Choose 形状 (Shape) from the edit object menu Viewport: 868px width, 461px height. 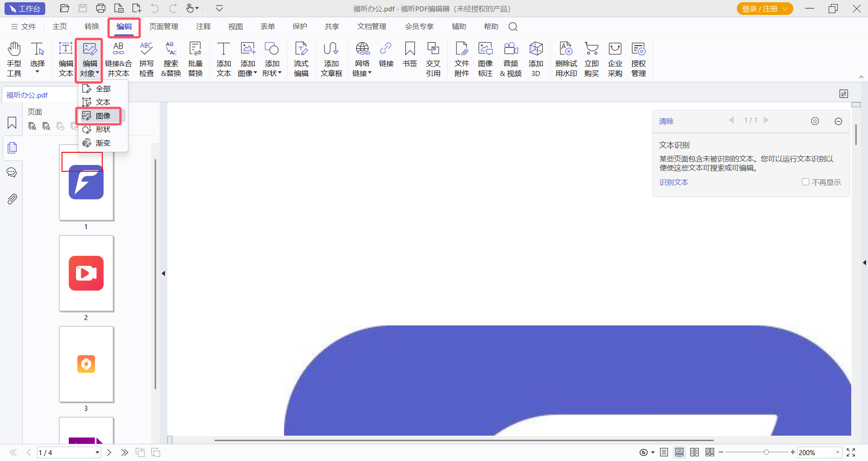(x=103, y=130)
